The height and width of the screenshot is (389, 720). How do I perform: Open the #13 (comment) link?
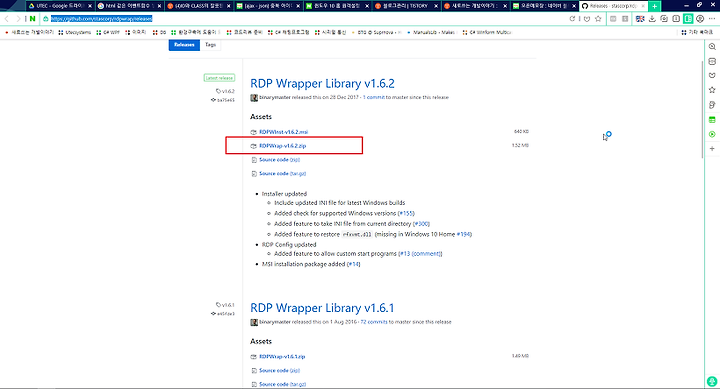(420, 254)
